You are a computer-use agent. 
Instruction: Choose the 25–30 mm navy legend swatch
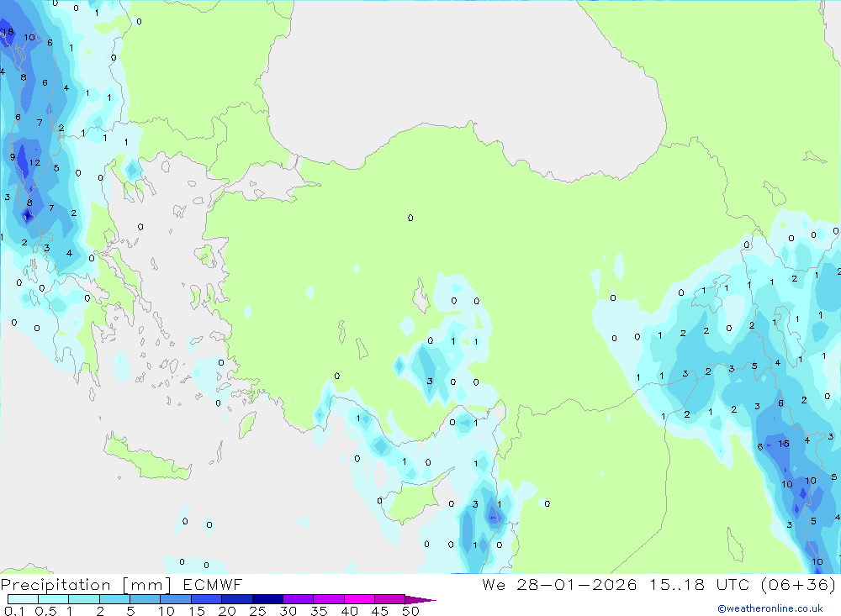[267, 599]
